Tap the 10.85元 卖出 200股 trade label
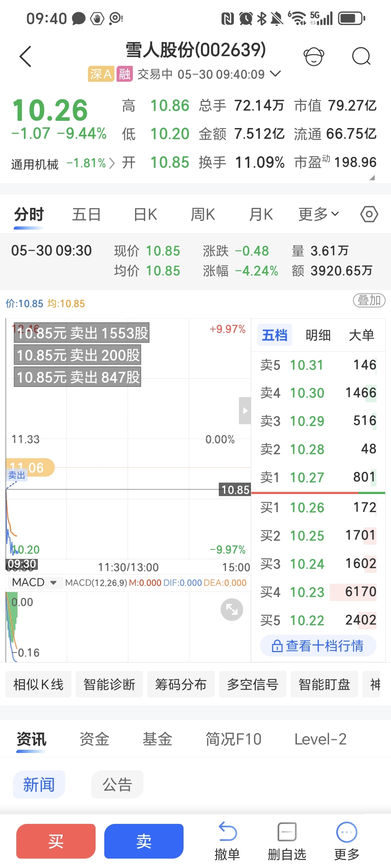 [77, 355]
